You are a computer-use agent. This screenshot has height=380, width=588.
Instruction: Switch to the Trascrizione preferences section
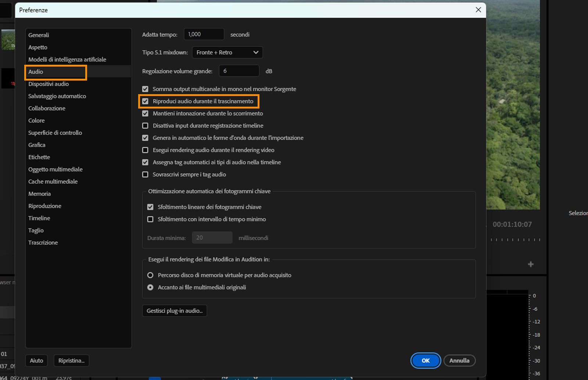coord(43,242)
